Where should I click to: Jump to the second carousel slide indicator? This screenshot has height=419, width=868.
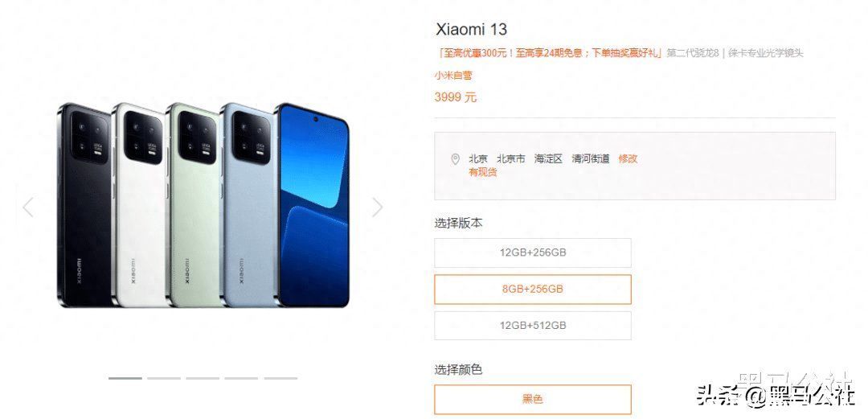point(164,379)
